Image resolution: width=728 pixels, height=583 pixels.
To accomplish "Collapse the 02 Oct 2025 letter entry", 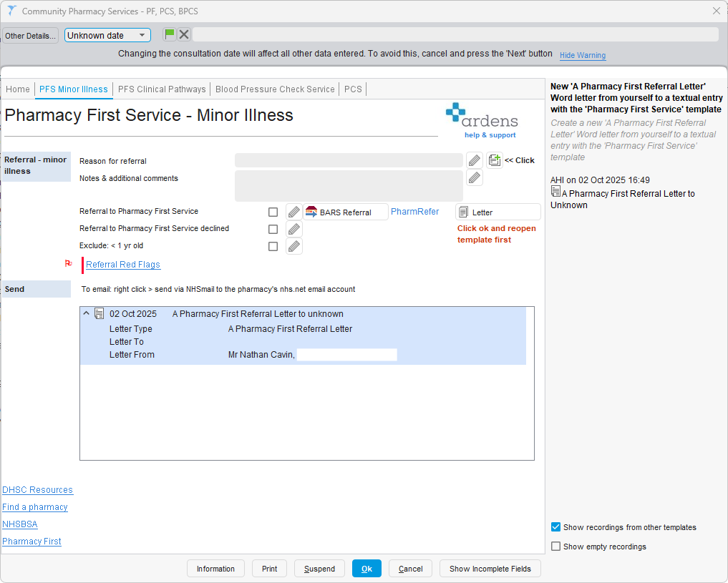I will click(86, 313).
